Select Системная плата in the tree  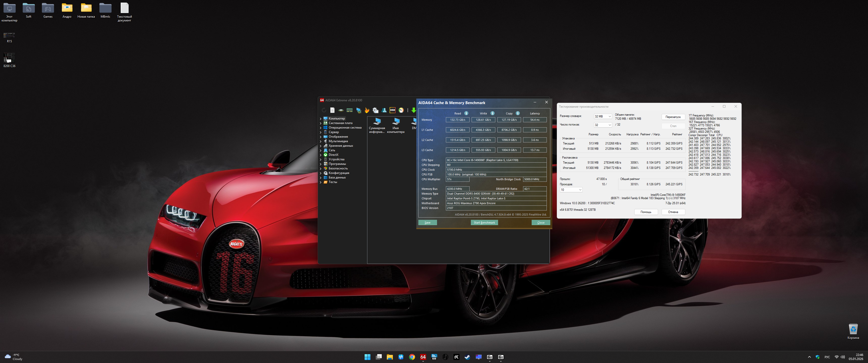[340, 123]
